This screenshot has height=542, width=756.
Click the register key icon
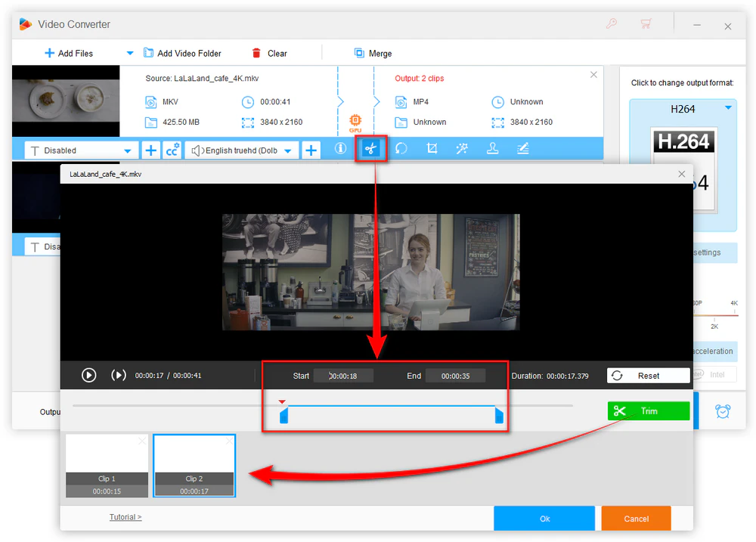pos(612,23)
